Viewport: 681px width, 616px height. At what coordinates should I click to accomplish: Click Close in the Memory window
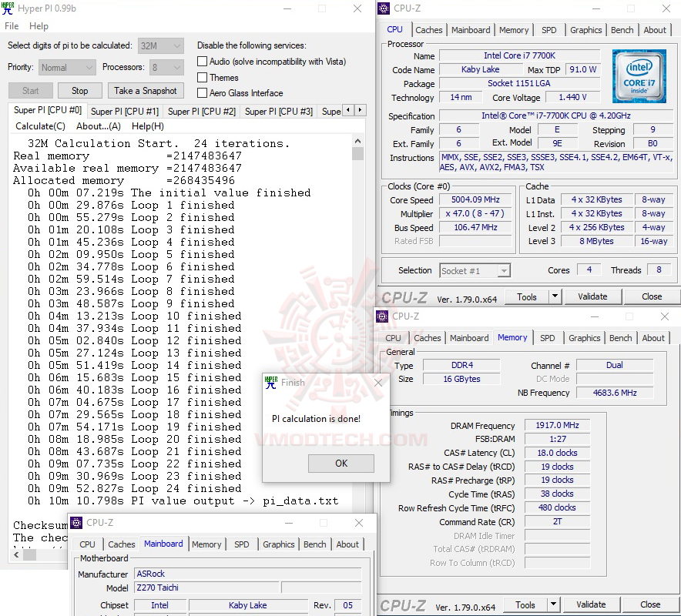pos(651,604)
